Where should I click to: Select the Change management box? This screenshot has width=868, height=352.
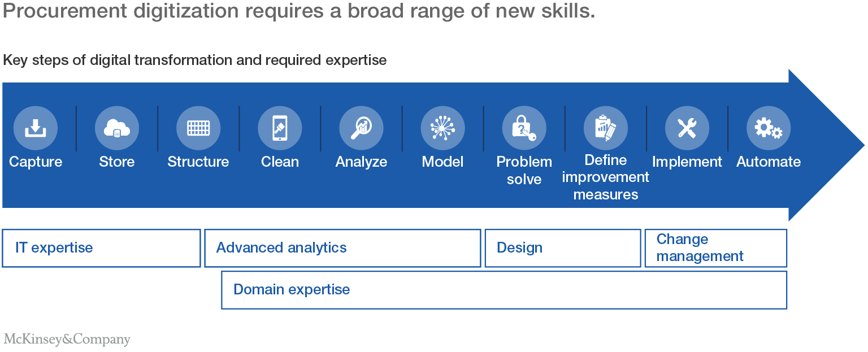pyautogui.click(x=715, y=248)
